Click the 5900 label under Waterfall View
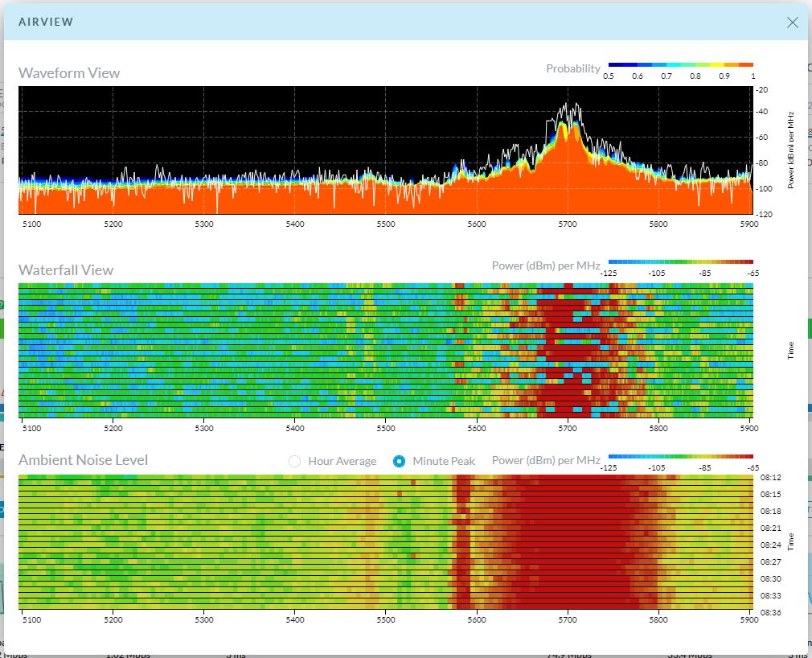 click(749, 429)
